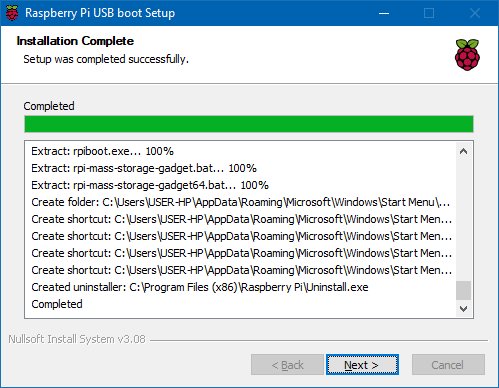Click Nullsoft Install System v3.08 text
The image size is (499, 388).
[x=77, y=339]
